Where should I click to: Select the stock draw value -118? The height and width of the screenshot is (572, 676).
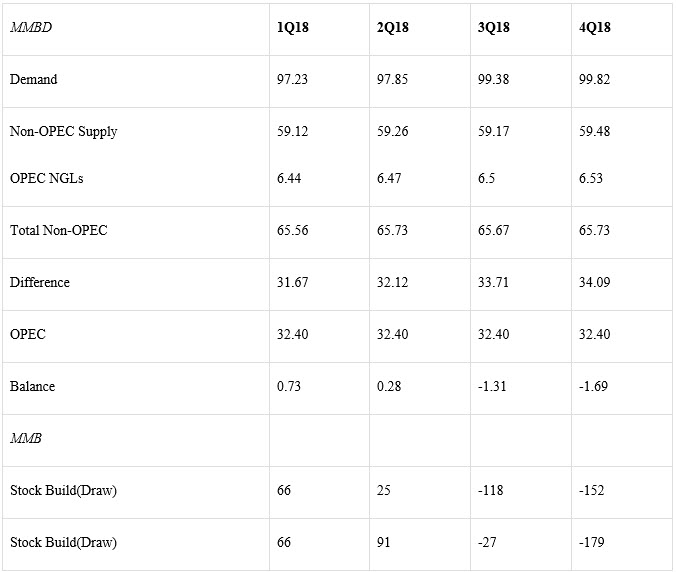pyautogui.click(x=490, y=490)
